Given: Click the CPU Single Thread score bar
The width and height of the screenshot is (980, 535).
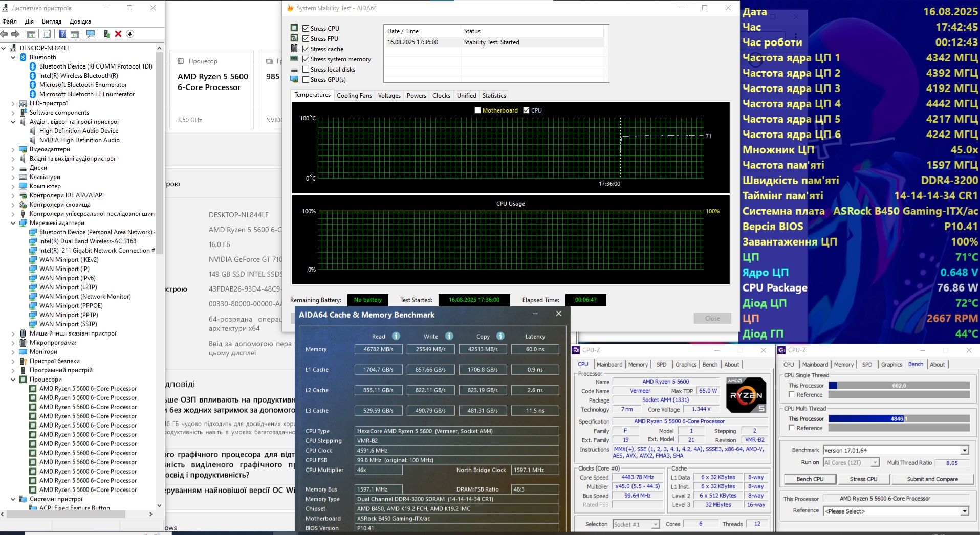Looking at the screenshot, I should [899, 385].
